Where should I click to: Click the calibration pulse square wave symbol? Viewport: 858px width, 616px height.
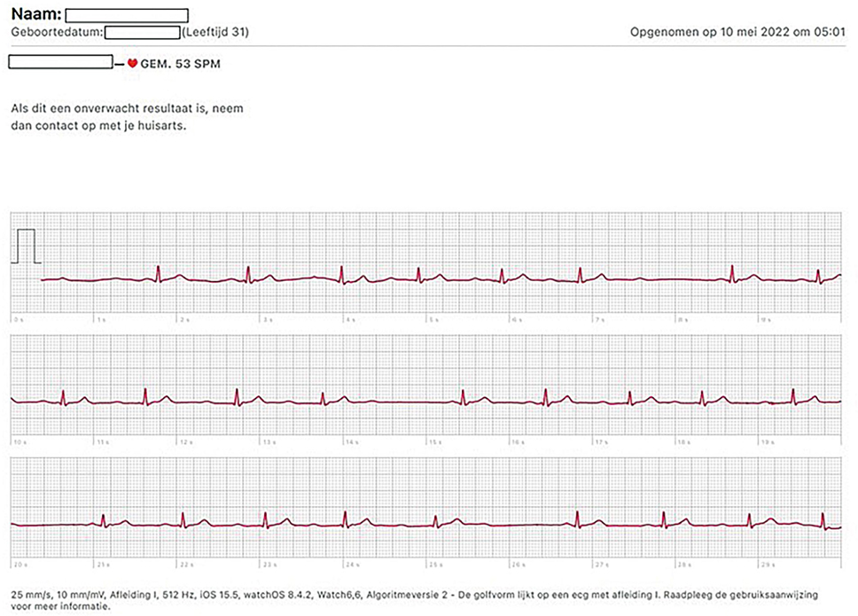coord(27,246)
